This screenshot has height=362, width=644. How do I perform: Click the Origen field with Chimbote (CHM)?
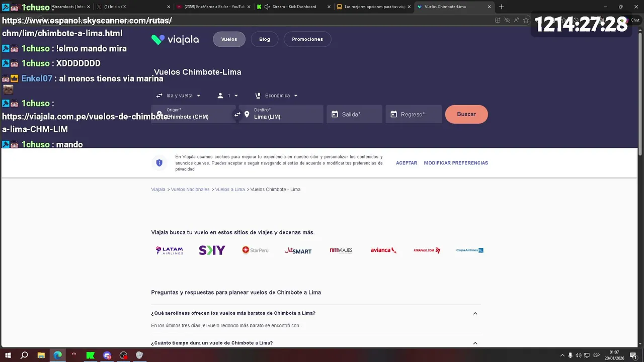pyautogui.click(x=193, y=114)
